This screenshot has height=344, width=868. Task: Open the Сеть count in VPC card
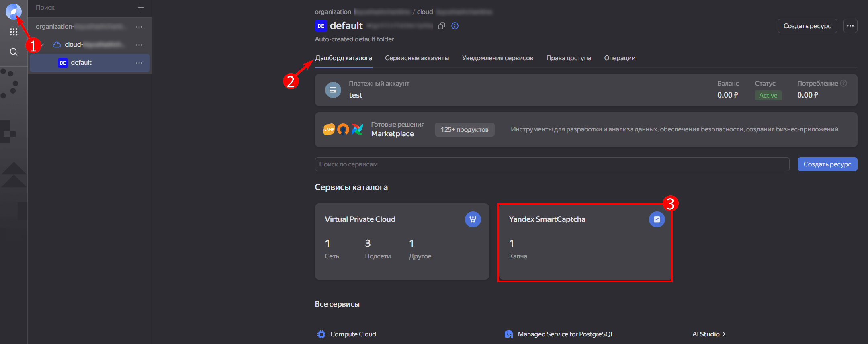tap(332, 249)
